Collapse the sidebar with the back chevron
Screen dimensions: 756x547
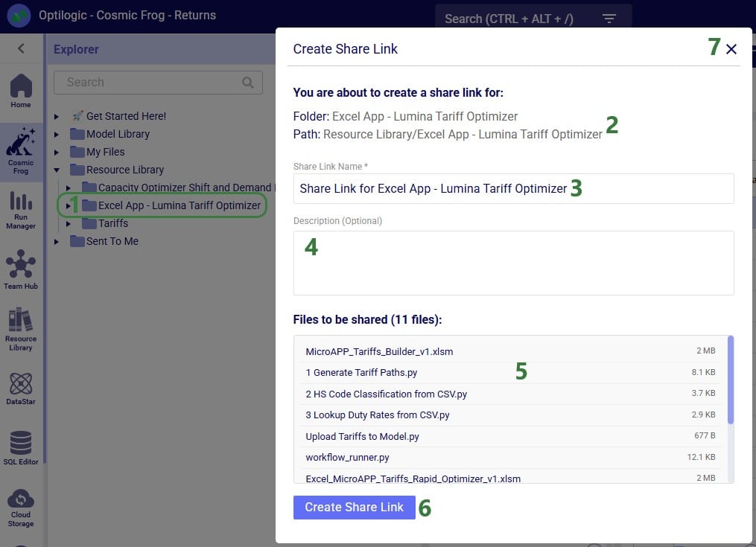tap(21, 48)
